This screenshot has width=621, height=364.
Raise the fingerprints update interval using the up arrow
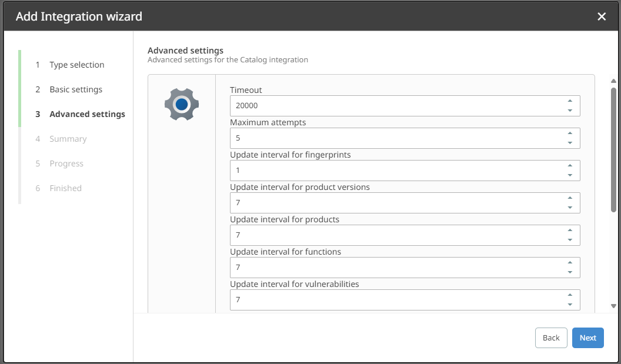[570, 166]
